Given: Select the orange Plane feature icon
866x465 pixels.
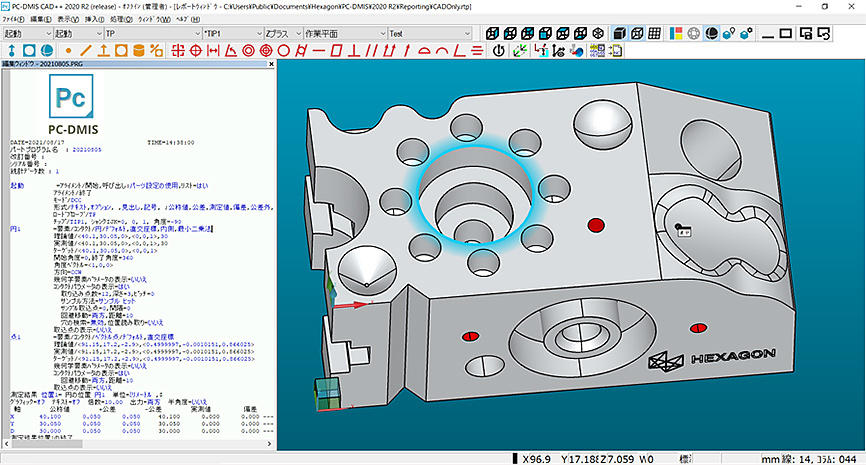Looking at the screenshot, I should click(103, 51).
